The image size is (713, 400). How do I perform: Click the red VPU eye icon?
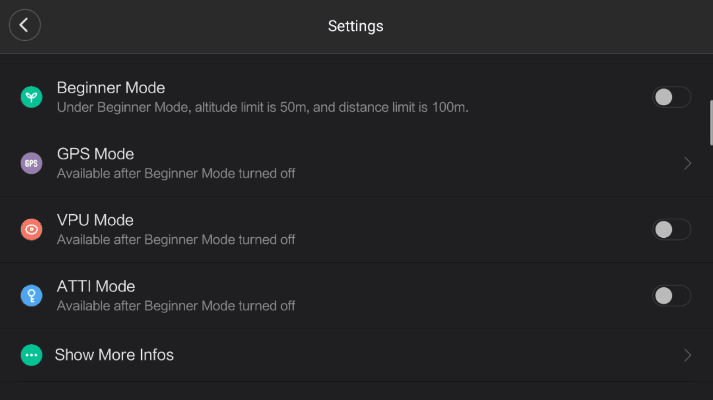point(31,230)
